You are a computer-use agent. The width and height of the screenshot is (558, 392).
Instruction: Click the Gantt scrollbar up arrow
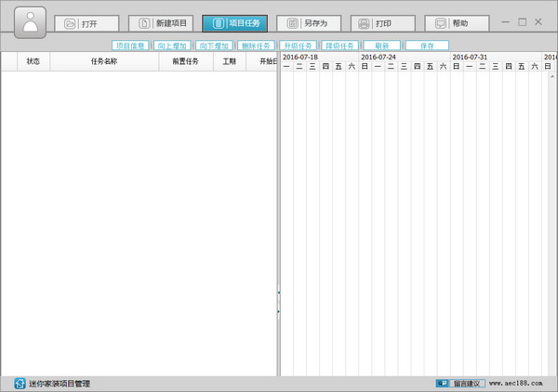click(x=552, y=76)
